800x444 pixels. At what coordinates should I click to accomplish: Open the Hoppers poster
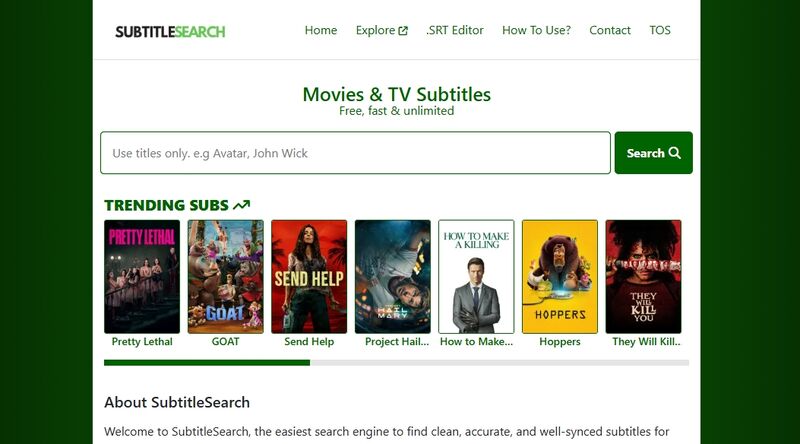560,277
